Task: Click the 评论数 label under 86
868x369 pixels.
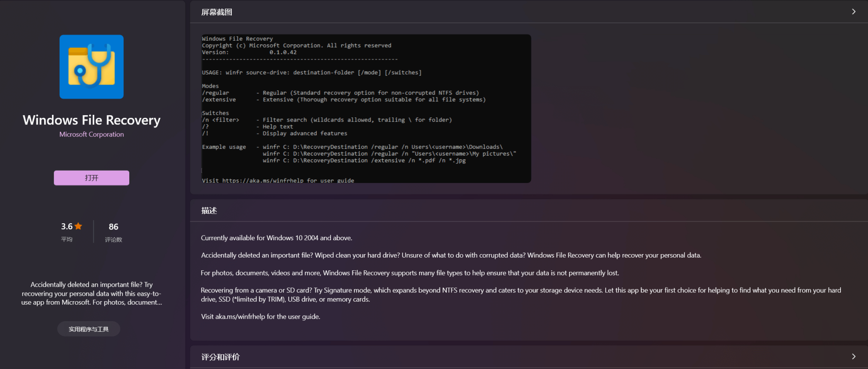Action: pos(114,240)
